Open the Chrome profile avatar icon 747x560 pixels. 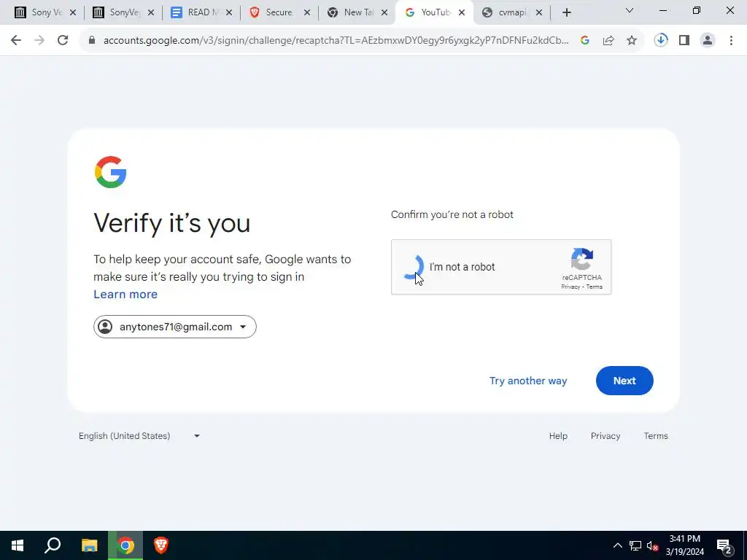708,41
